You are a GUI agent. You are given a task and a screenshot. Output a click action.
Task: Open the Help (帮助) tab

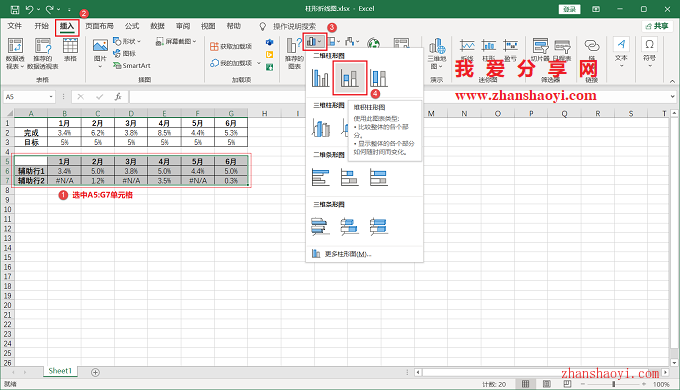click(234, 26)
